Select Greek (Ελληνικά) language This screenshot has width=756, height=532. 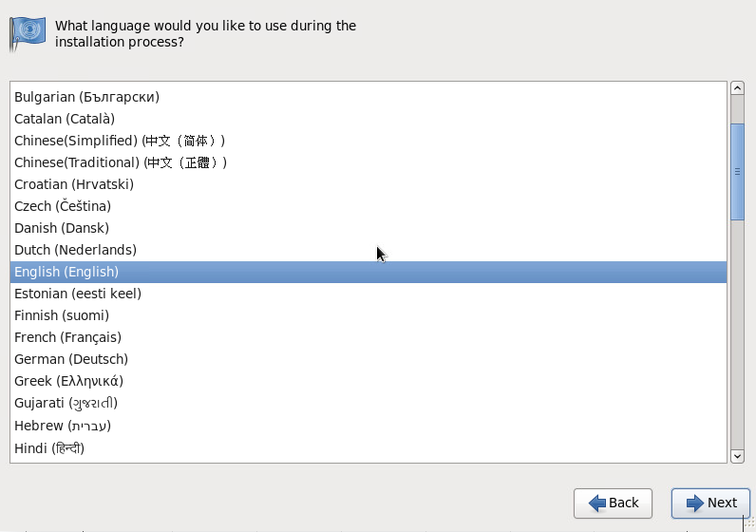(369, 381)
